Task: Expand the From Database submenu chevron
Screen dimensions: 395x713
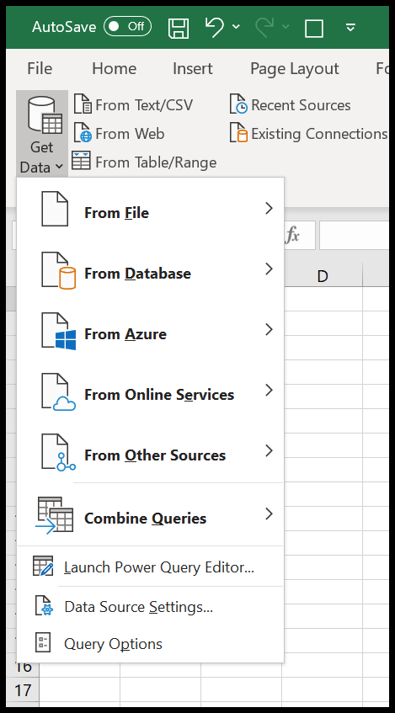Action: point(269,269)
